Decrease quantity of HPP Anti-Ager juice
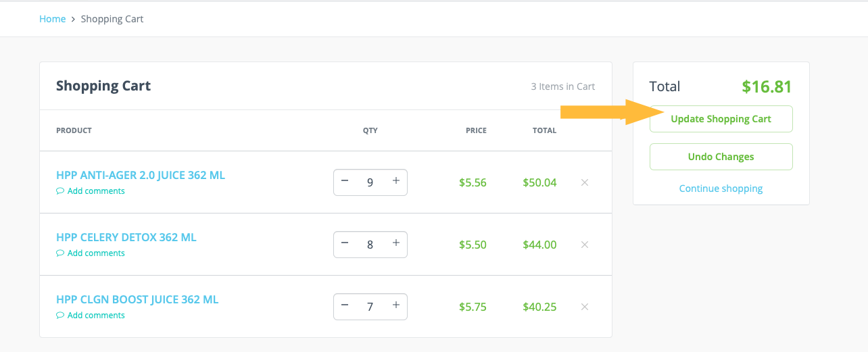The width and height of the screenshot is (868, 352). coord(345,181)
